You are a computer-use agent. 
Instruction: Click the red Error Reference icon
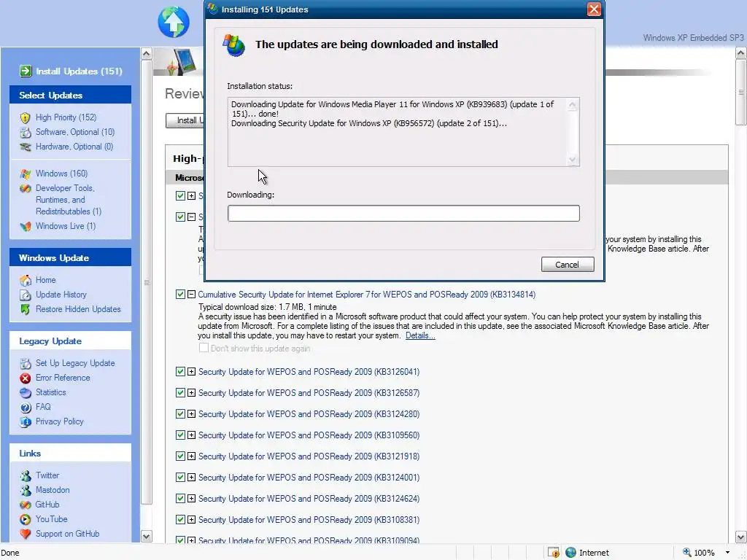pos(26,378)
